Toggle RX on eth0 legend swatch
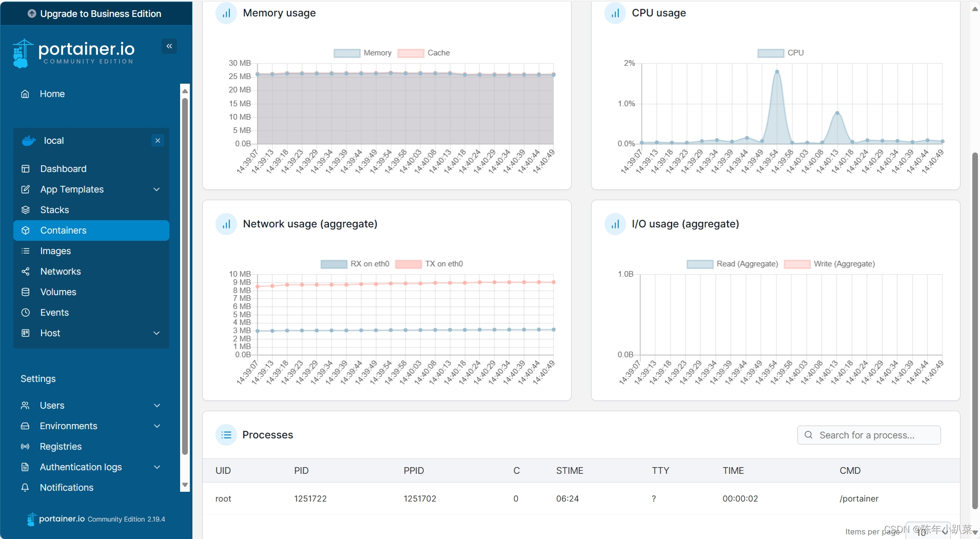Image resolution: width=980 pixels, height=539 pixels. [334, 264]
